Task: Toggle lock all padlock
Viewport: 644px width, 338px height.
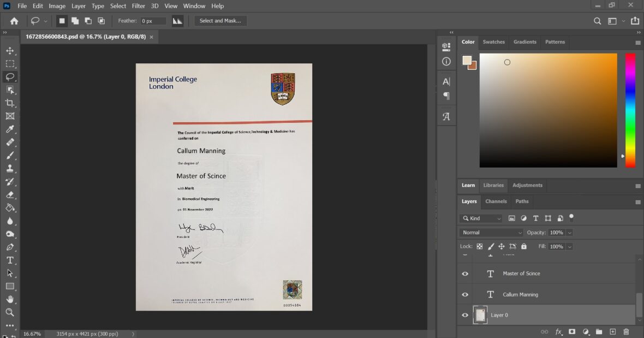Action: (x=524, y=246)
